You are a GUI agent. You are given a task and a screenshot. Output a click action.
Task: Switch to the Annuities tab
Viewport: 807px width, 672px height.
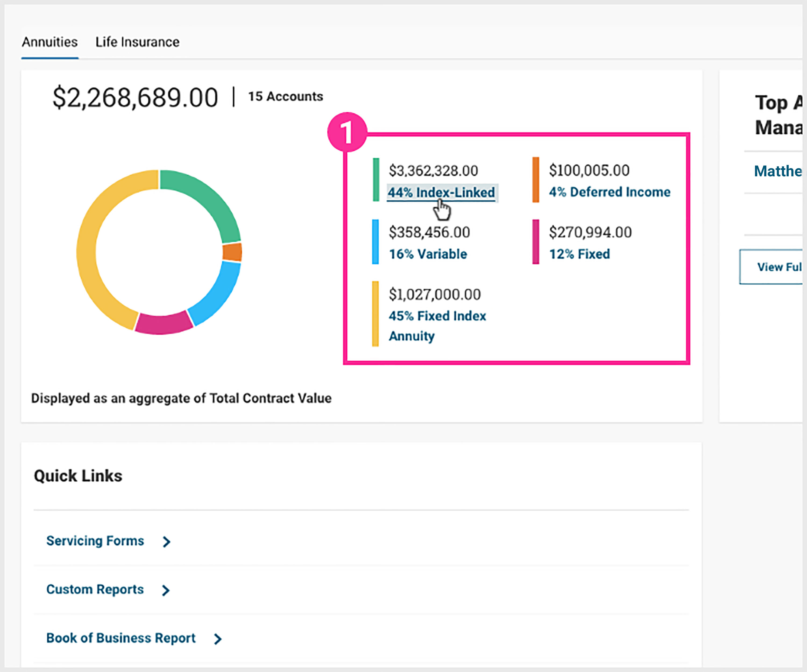point(49,42)
